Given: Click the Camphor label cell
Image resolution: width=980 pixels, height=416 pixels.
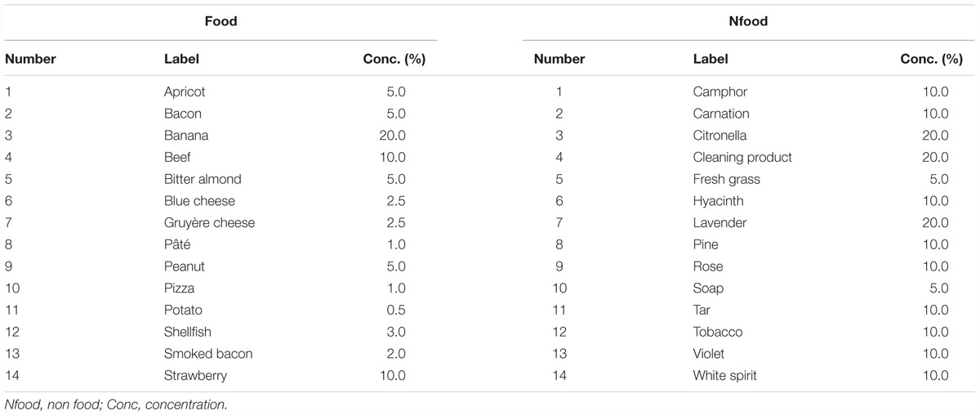Looking at the screenshot, I should [x=720, y=92].
